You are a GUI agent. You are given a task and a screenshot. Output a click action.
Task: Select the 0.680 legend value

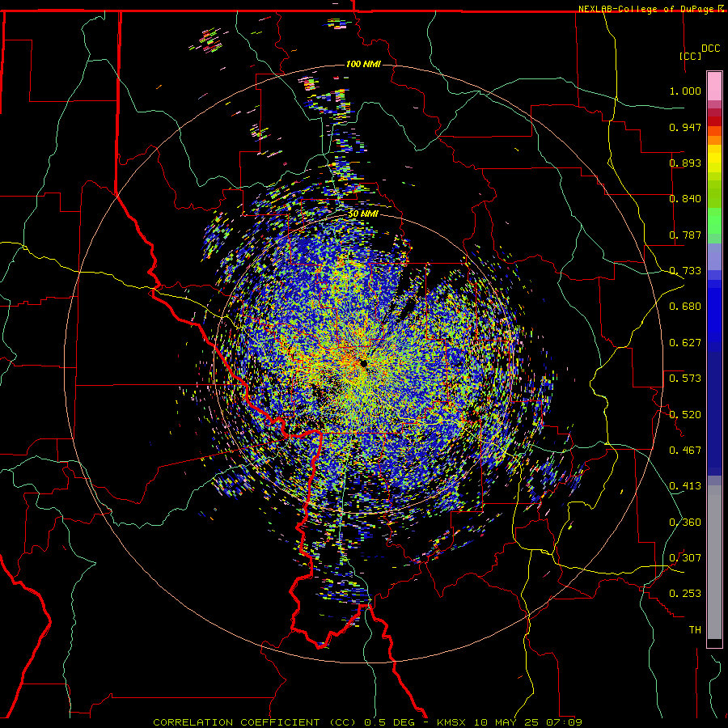(685, 307)
